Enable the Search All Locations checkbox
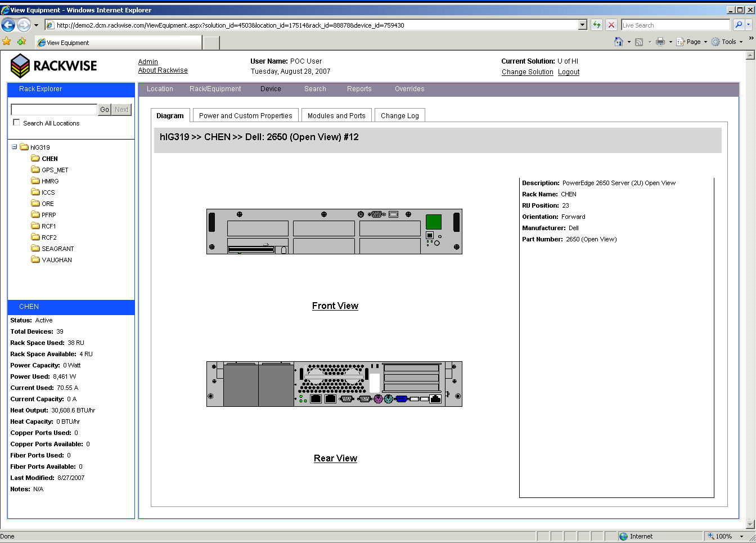Viewport: 756px width, 543px height. click(x=16, y=123)
